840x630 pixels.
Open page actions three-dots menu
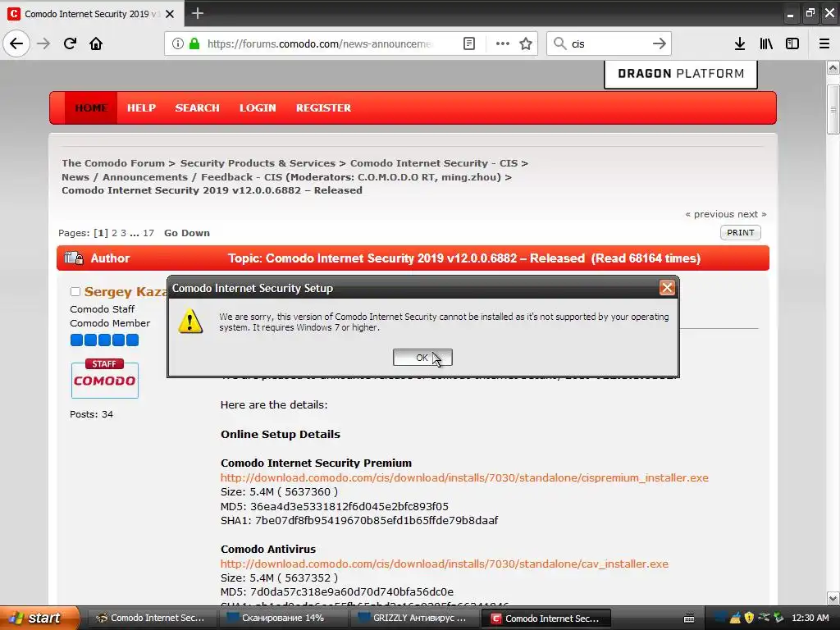coord(503,43)
